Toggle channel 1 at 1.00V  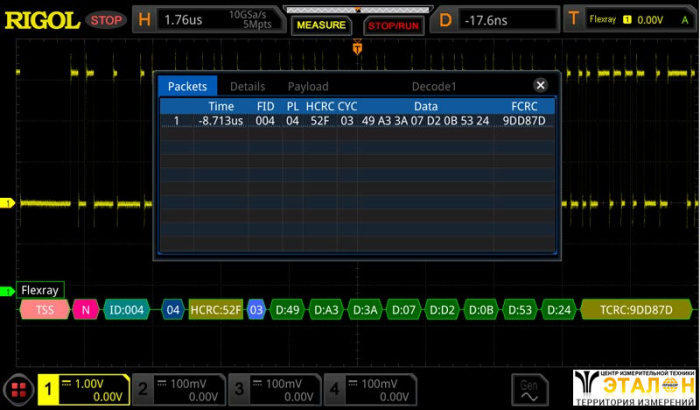[x=84, y=390]
